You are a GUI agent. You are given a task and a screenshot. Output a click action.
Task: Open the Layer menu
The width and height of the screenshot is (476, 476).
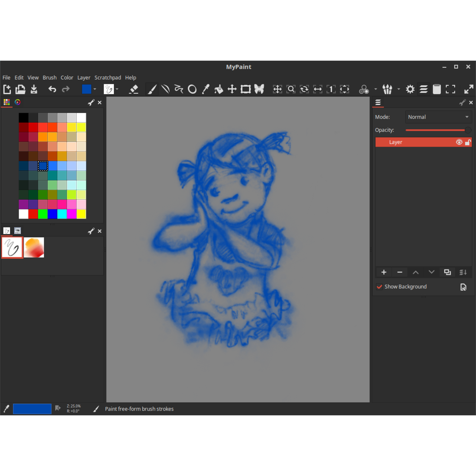tap(84, 77)
